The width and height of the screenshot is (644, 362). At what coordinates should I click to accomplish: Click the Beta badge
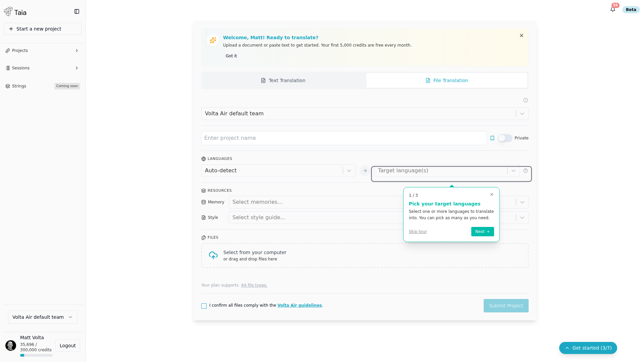click(x=631, y=10)
